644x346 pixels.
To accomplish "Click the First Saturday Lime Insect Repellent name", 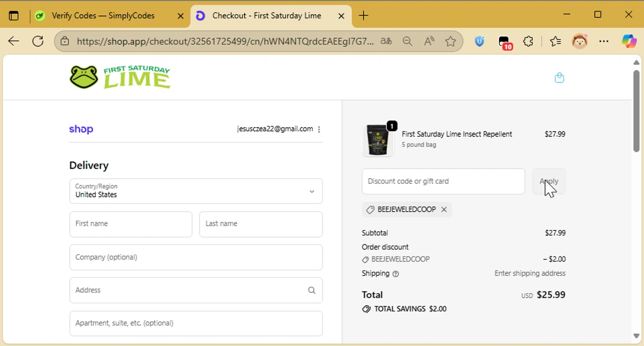I will [457, 134].
